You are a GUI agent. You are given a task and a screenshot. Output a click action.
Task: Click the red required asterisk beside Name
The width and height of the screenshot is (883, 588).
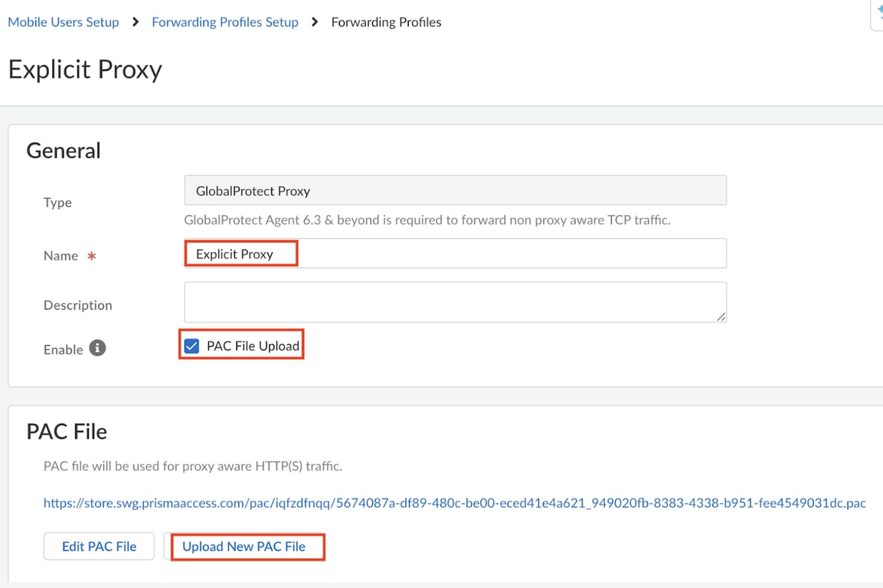92,256
